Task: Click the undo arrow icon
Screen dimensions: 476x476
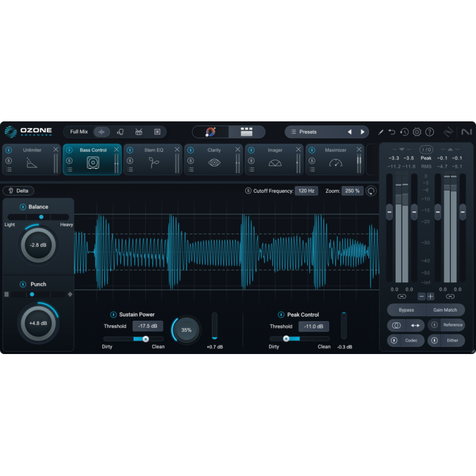Action: point(392,132)
